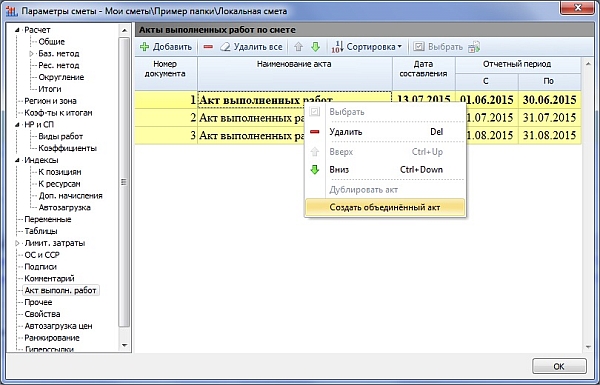Open the Сортировка dropdown
The image size is (600, 385).
pyautogui.click(x=367, y=47)
